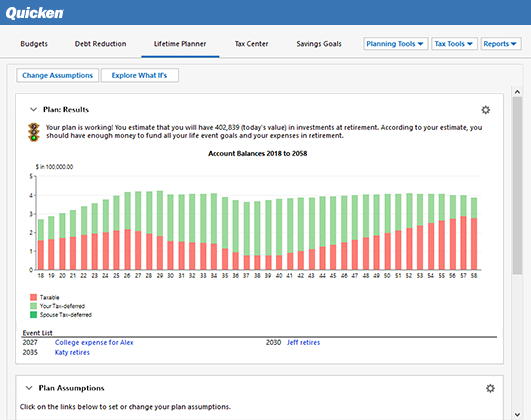Click the Event List heading
Viewport: 531px width, 420px height.
coord(37,333)
